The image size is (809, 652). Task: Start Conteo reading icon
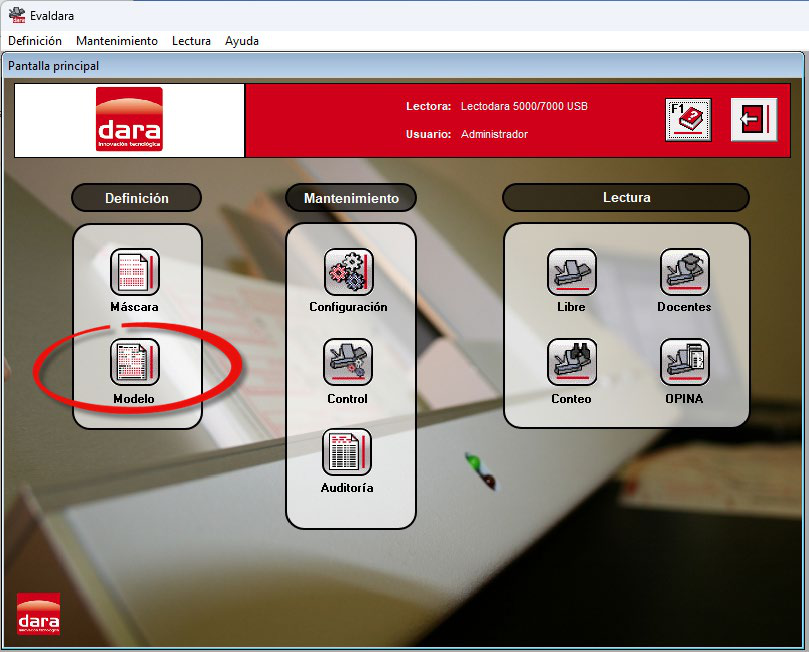(x=572, y=362)
